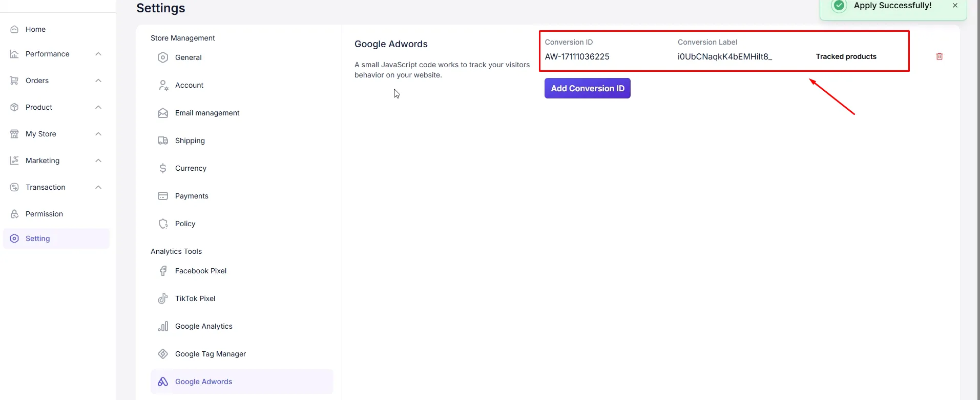Expand the Transaction section chevron

tap(98, 187)
